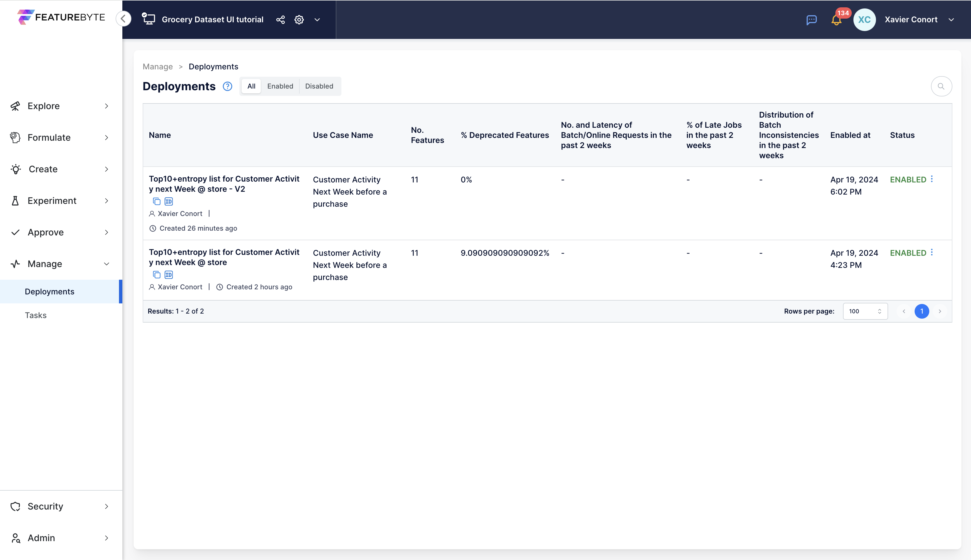Open actions menu for V2 deployment row
Screen dimensions: 971x560
932,179
